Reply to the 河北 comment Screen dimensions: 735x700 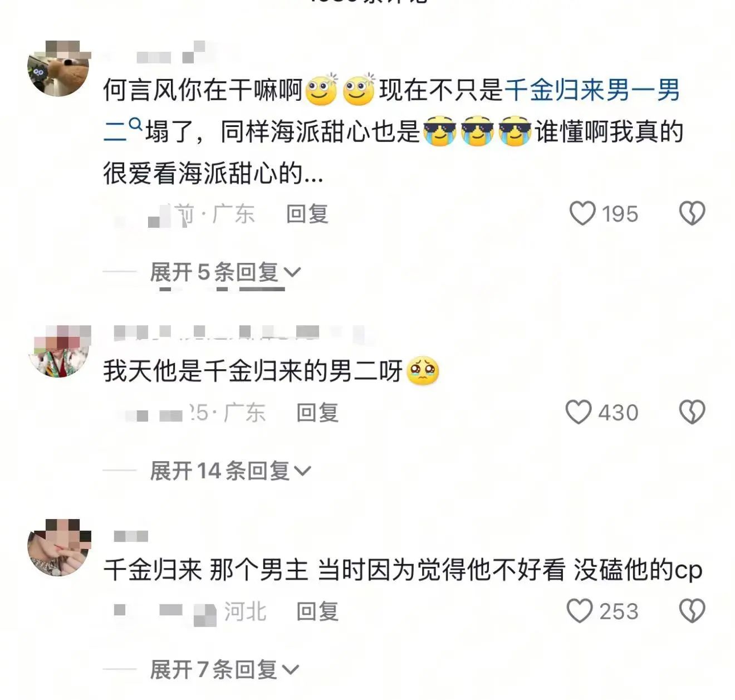(x=317, y=611)
